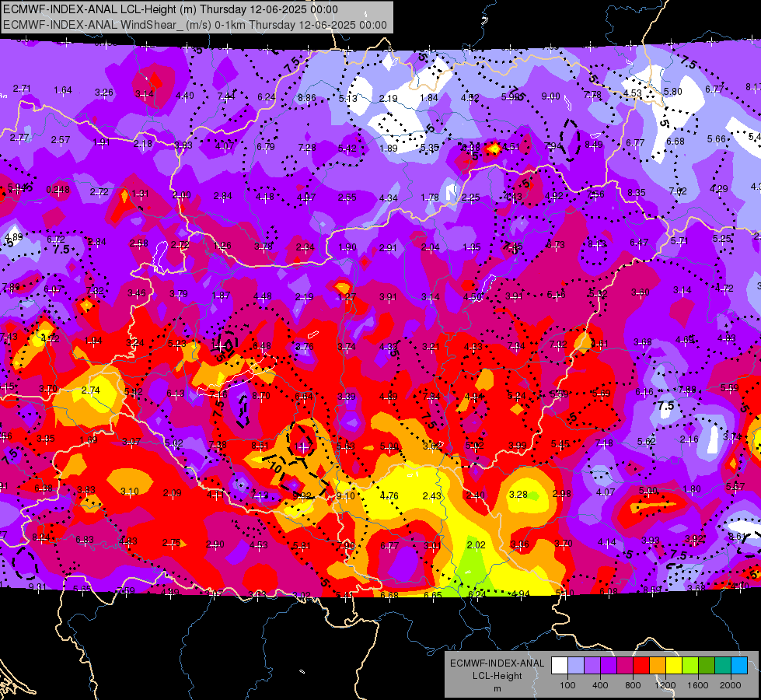Click the grid value 6.65 at bottom edge
This screenshot has height=700, width=761.
click(432, 594)
